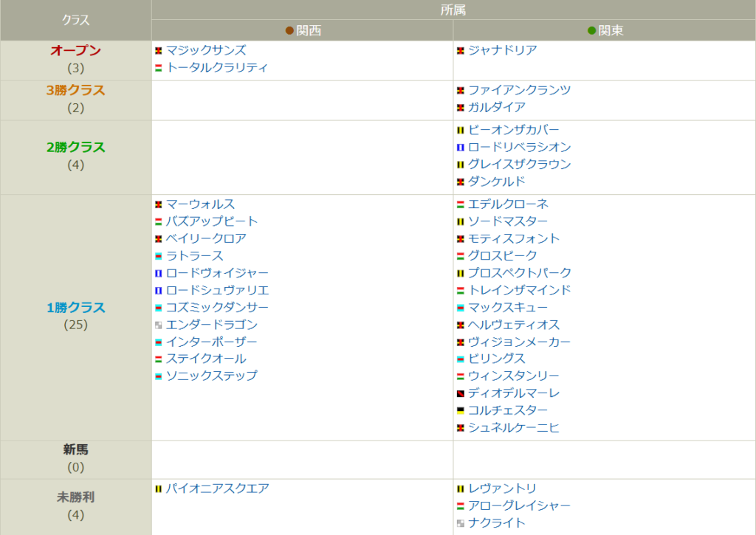The height and width of the screenshot is (535, 756).
Task: Click the cyan icon beside ラトラース
Action: [x=159, y=257]
